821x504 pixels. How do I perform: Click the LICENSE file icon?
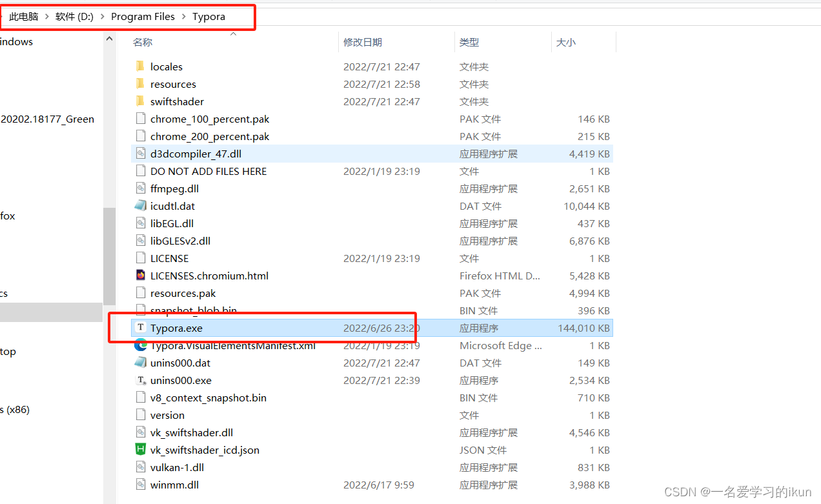point(140,258)
